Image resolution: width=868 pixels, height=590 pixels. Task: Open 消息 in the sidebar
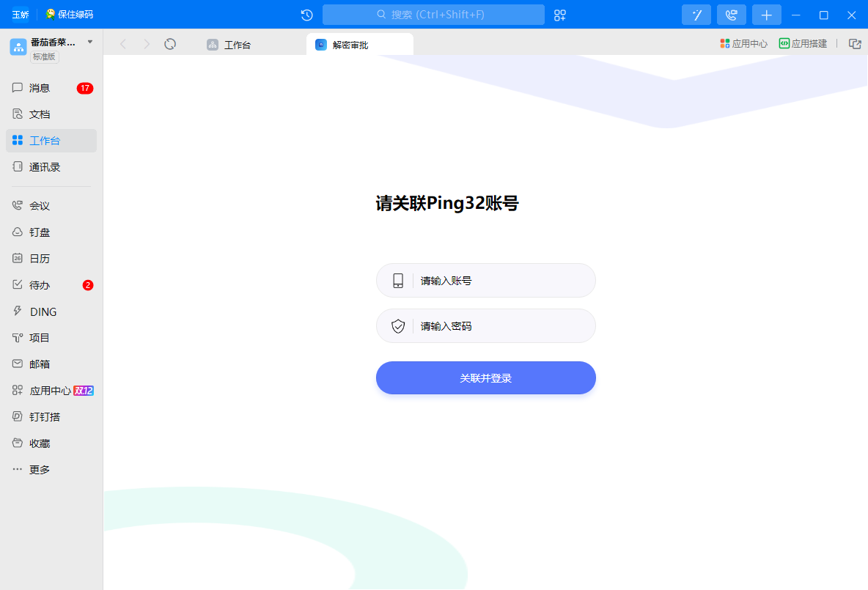[40, 88]
